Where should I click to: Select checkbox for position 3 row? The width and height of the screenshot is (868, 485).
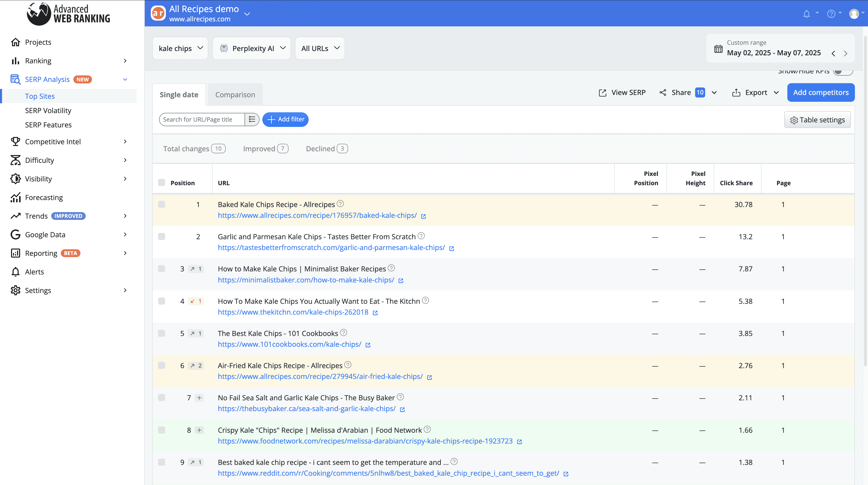[x=162, y=269]
